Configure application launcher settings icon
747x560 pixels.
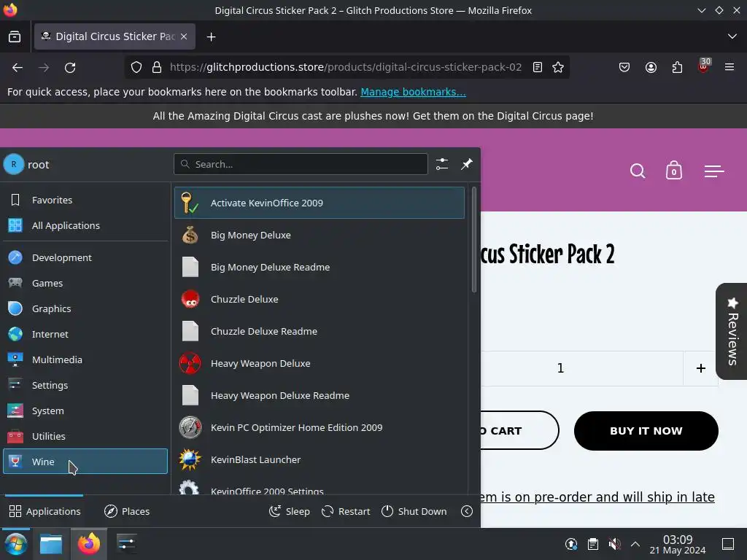coord(442,164)
